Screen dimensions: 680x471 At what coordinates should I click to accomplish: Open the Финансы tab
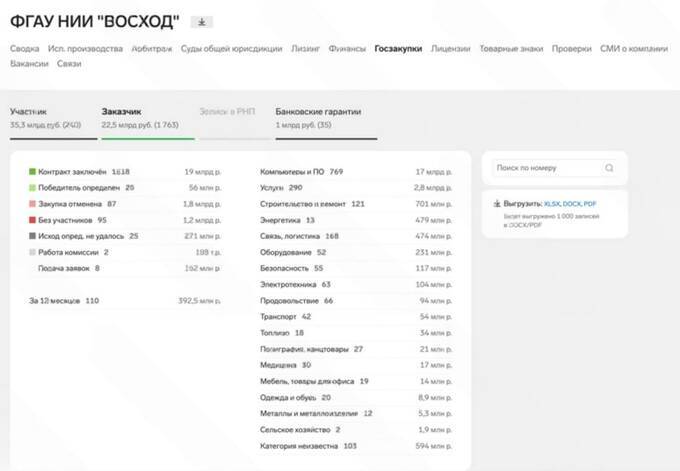[347, 49]
